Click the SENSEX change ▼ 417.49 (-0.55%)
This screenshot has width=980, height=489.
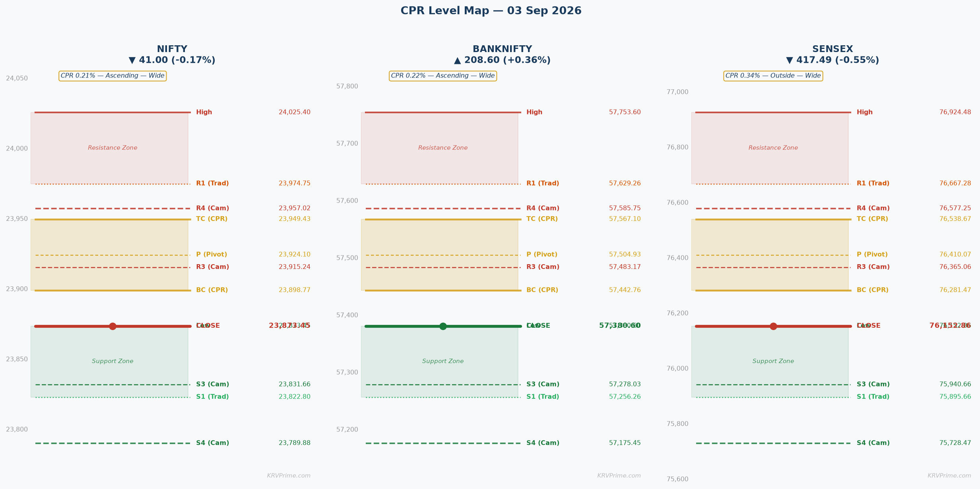tap(833, 60)
